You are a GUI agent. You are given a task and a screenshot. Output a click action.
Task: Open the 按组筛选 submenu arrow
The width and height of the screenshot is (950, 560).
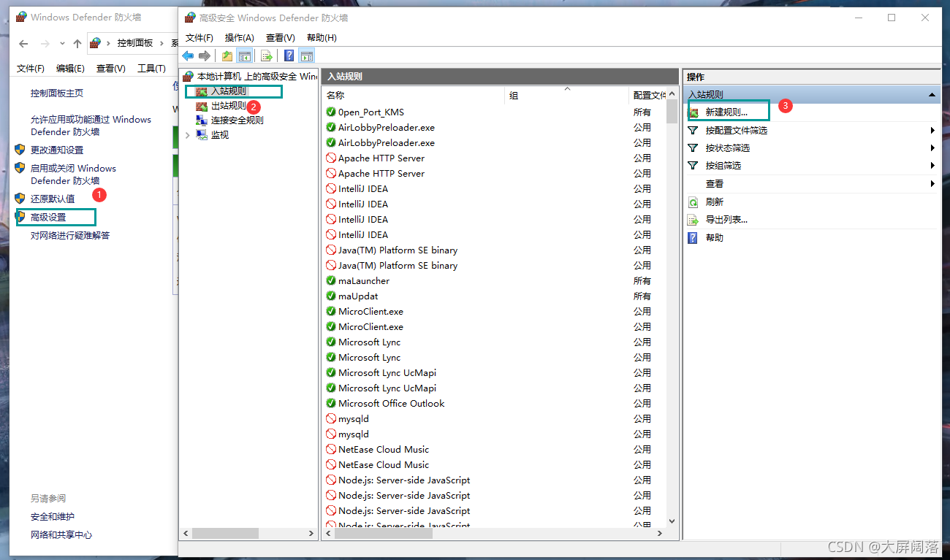(933, 166)
